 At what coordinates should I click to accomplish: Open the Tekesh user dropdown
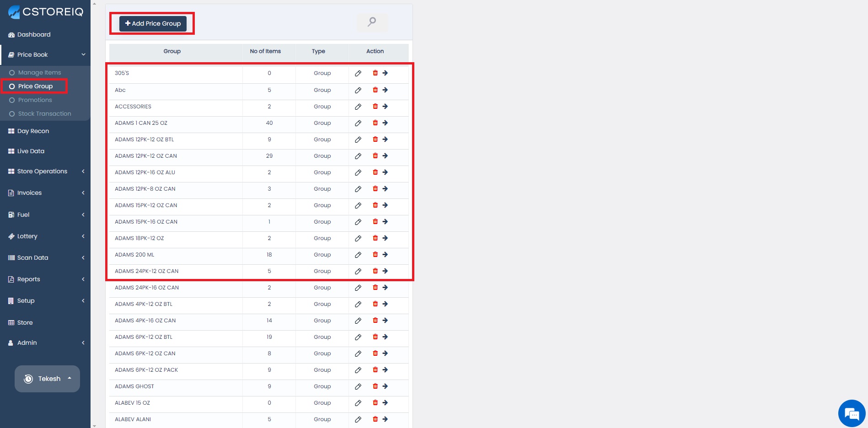pyautogui.click(x=48, y=379)
